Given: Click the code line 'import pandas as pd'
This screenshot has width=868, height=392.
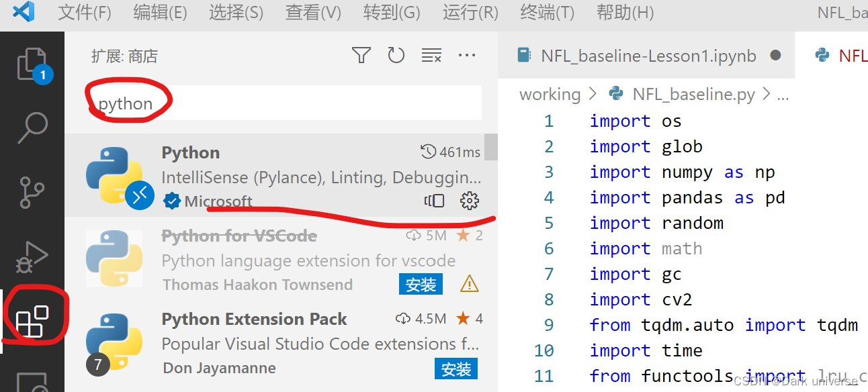Looking at the screenshot, I should coord(687,198).
